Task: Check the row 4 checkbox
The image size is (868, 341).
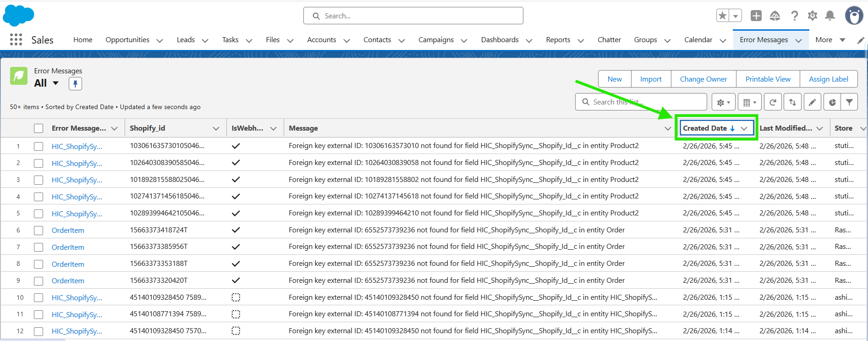Action: pos(38,197)
